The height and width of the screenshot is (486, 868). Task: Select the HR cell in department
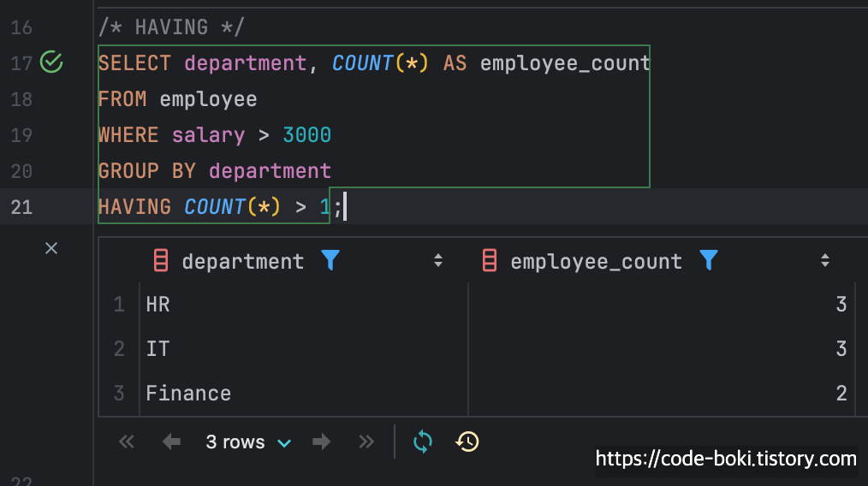click(x=304, y=305)
